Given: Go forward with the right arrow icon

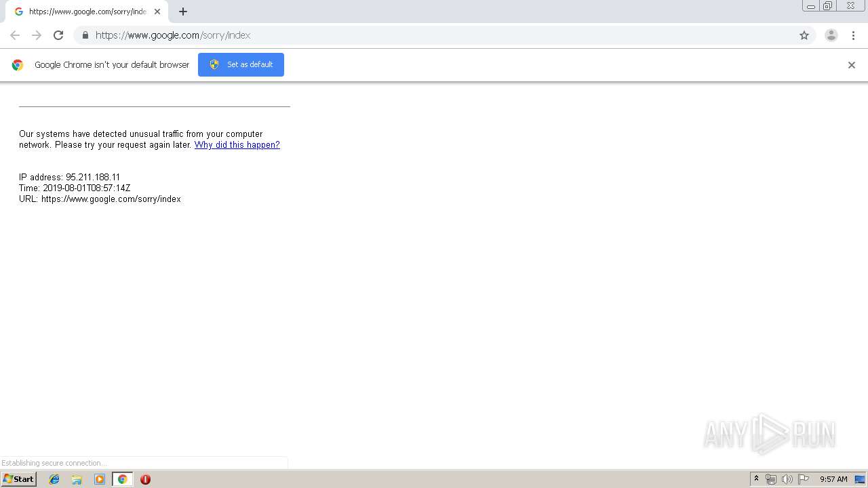Looking at the screenshot, I should (x=37, y=35).
